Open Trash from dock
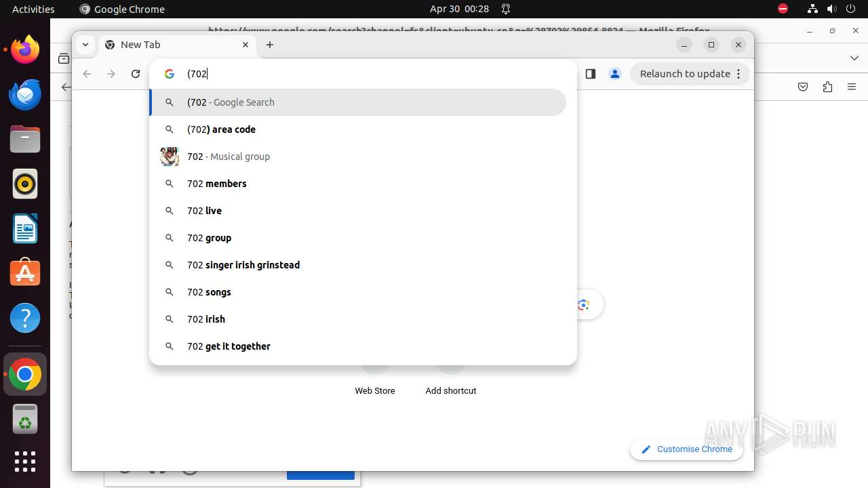 (x=25, y=419)
